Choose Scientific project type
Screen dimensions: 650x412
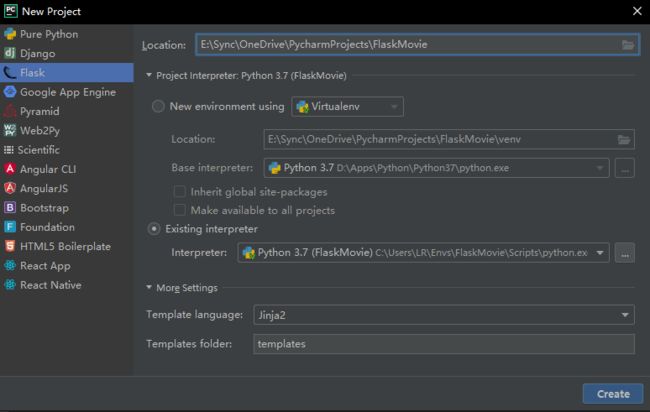click(67, 150)
